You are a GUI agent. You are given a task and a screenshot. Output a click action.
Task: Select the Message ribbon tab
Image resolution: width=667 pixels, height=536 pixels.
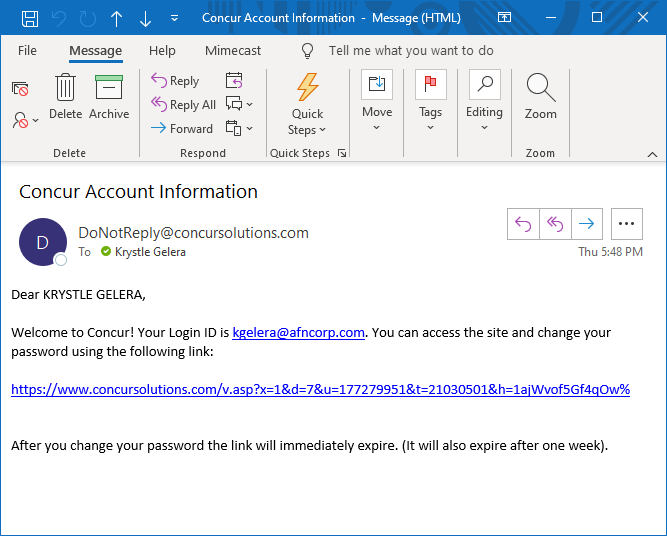click(96, 51)
